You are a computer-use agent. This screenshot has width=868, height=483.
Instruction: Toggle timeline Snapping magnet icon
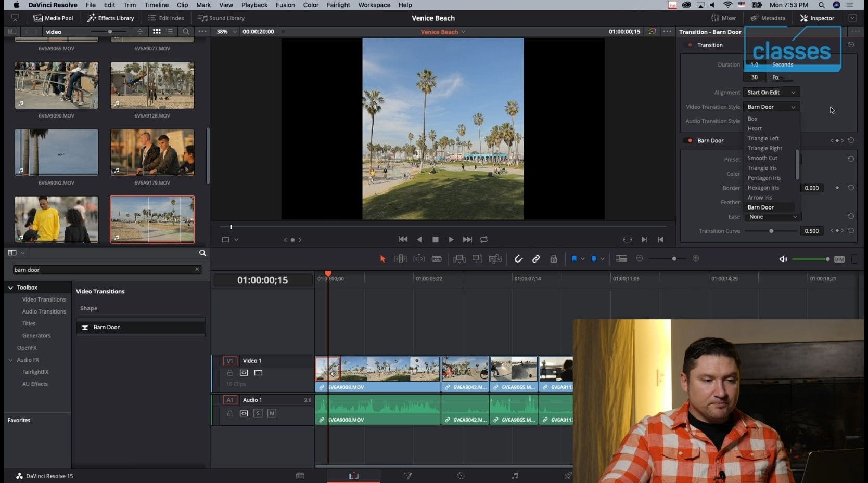(518, 259)
